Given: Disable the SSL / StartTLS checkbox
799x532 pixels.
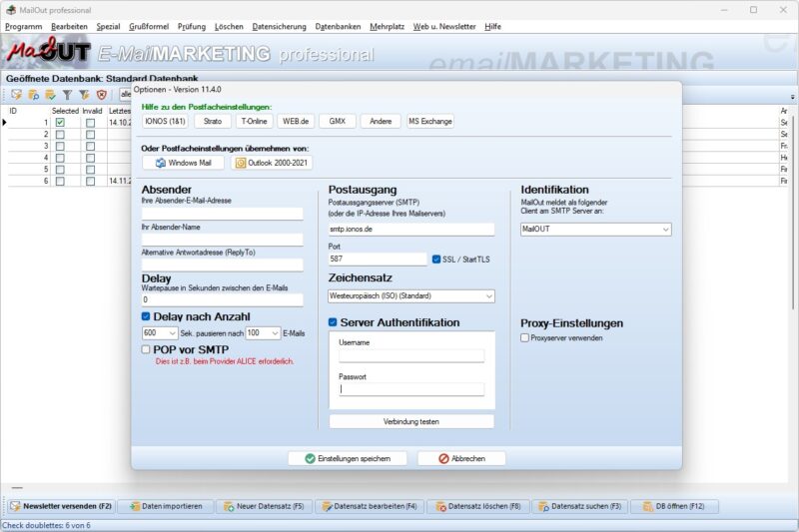Looking at the screenshot, I should [436, 260].
